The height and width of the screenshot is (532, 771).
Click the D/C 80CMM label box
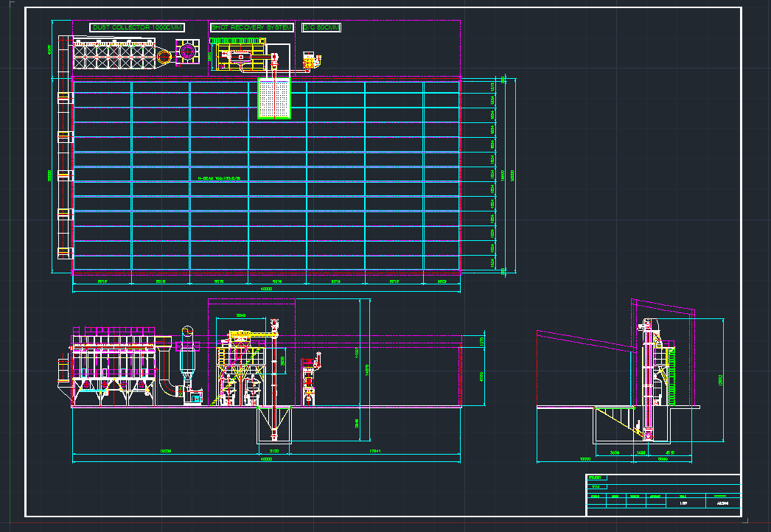tap(321, 27)
